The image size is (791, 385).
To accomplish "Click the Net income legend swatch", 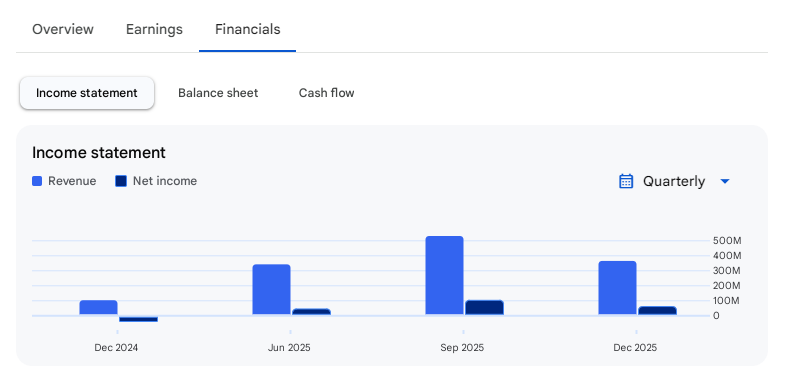I will (121, 181).
